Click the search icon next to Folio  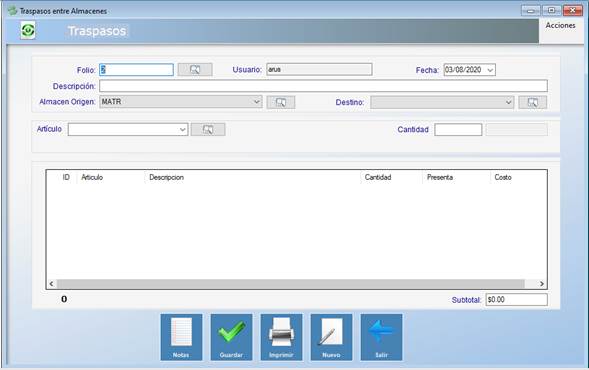point(195,69)
